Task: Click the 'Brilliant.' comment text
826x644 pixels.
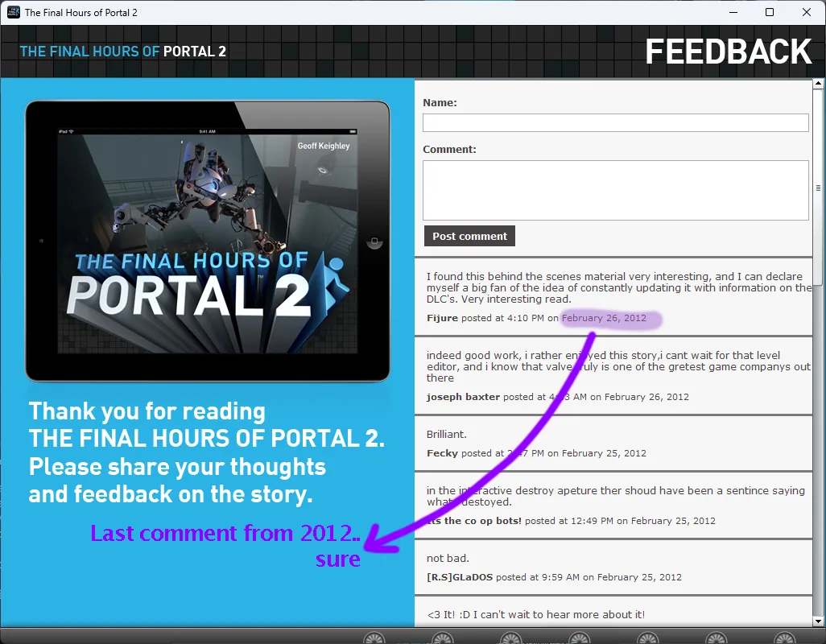Action: click(447, 435)
